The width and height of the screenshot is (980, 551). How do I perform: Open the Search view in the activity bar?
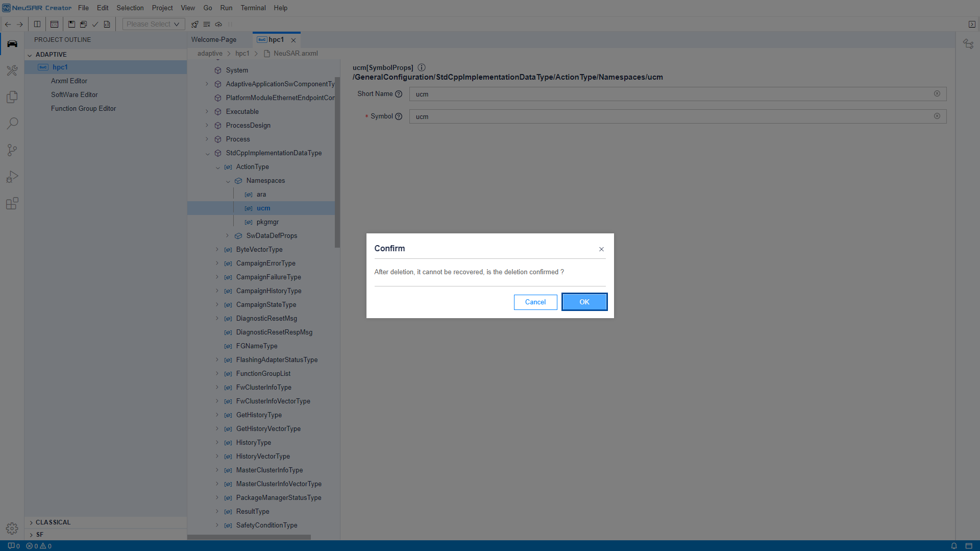(12, 124)
